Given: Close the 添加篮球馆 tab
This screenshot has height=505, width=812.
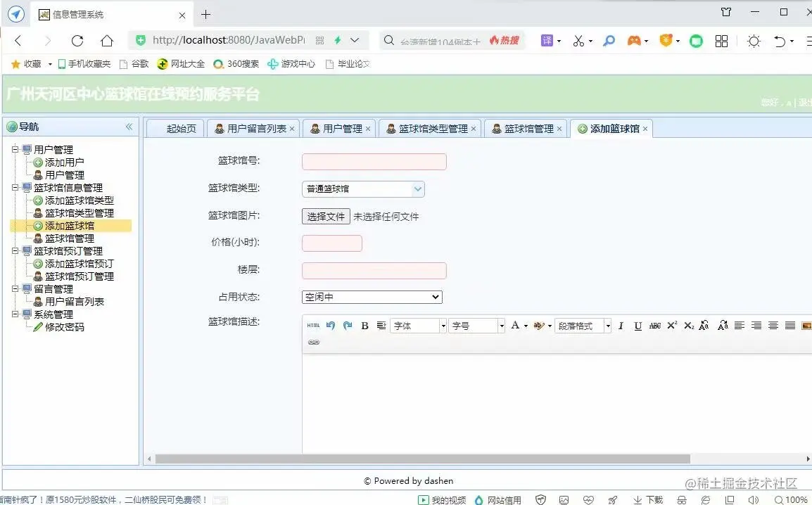Looking at the screenshot, I should (x=645, y=129).
